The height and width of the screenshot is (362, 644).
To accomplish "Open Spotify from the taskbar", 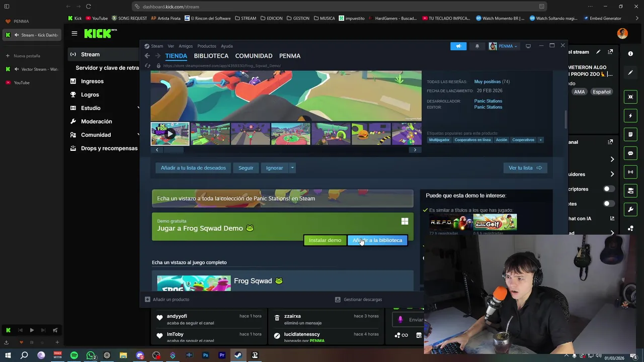I will tap(74, 355).
